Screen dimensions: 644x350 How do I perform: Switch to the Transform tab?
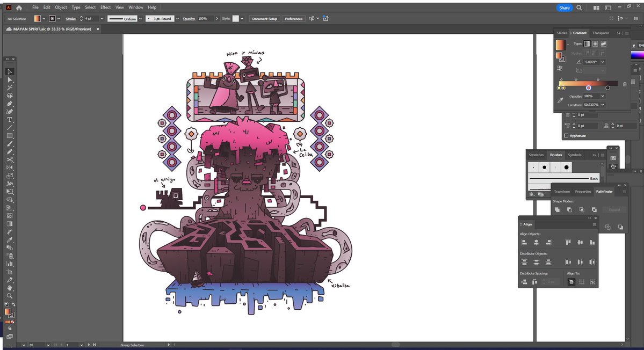[562, 192]
